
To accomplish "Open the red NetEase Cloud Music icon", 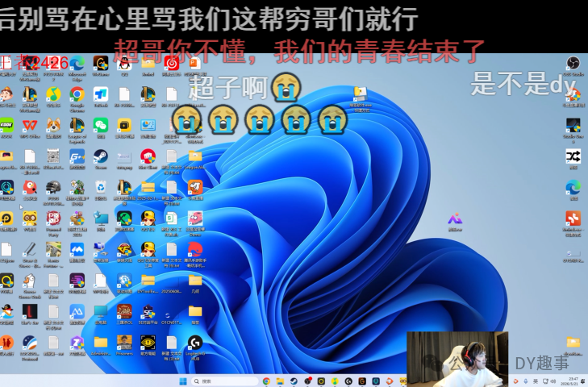I will coord(171,66).
